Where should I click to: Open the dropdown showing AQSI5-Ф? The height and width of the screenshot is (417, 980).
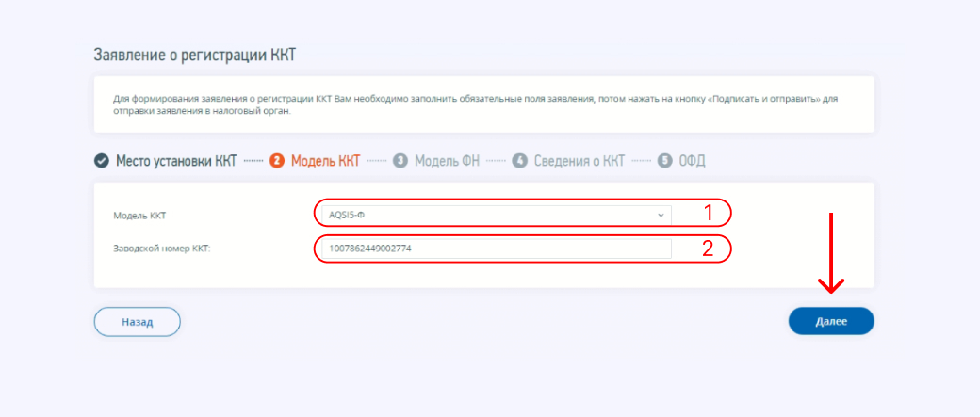click(x=490, y=215)
